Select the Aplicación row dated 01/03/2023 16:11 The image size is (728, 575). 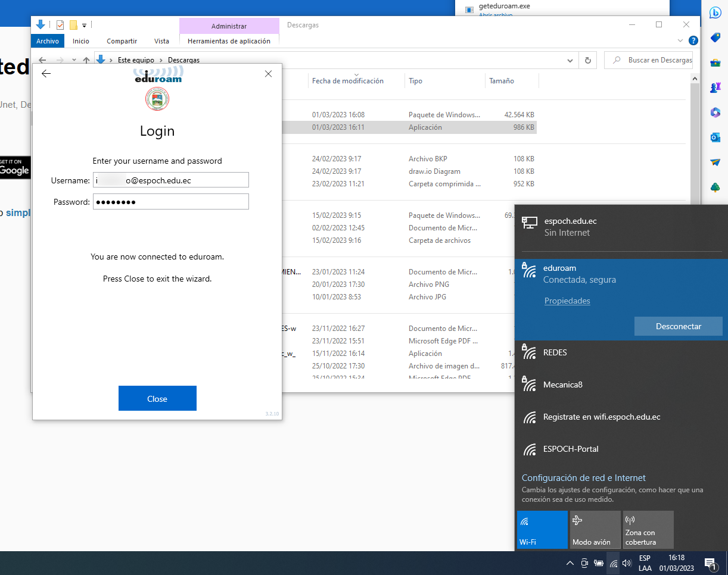click(x=409, y=127)
